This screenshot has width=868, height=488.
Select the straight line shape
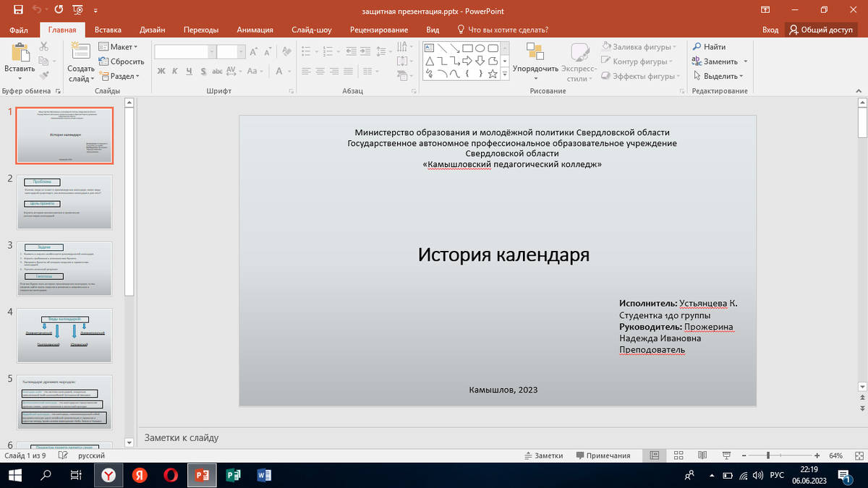(443, 48)
